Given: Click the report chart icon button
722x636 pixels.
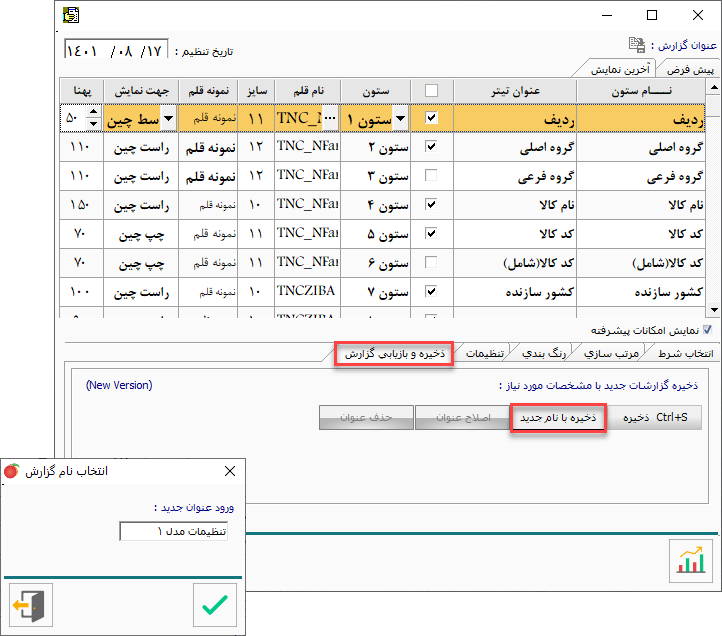Looking at the screenshot, I should coord(691,561).
